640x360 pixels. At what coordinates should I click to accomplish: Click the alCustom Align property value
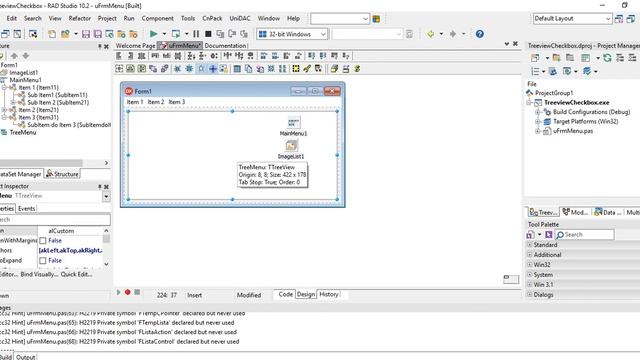coord(61,231)
